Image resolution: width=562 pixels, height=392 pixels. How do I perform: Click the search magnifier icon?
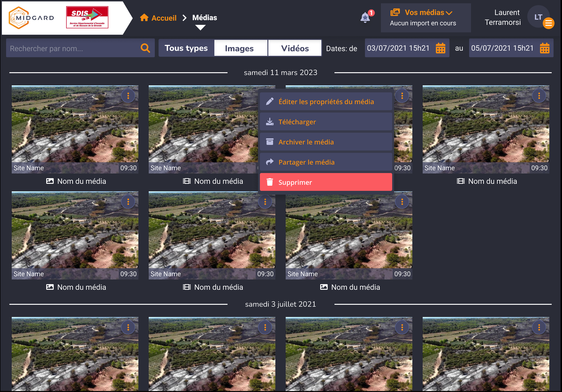(145, 48)
